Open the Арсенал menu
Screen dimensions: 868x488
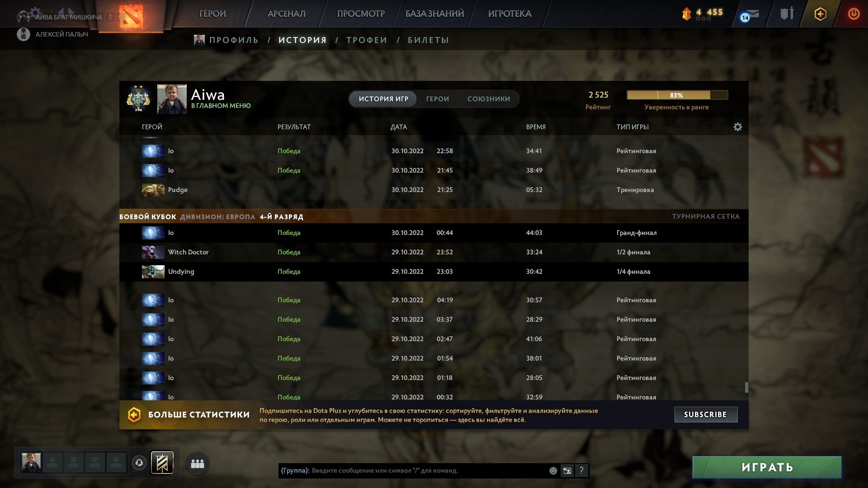(287, 14)
